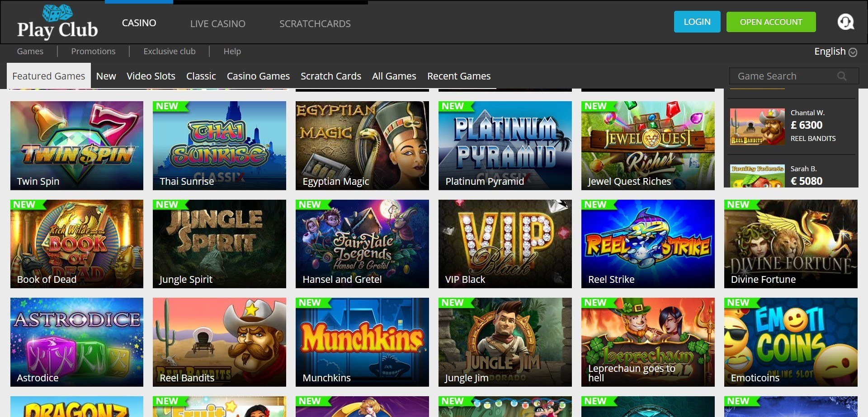Screen dimensions: 868x417
Task: Open the Jungle Spirit game tile
Action: (x=219, y=244)
